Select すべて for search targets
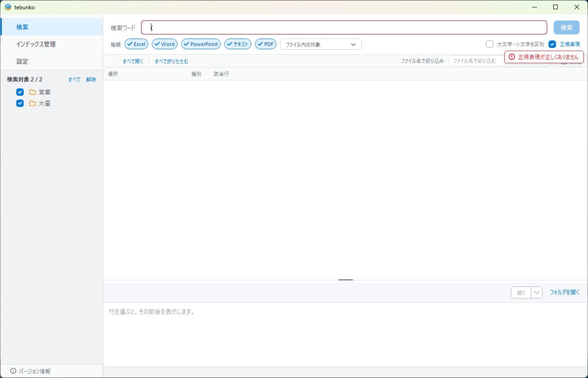This screenshot has width=588, height=378. 74,80
